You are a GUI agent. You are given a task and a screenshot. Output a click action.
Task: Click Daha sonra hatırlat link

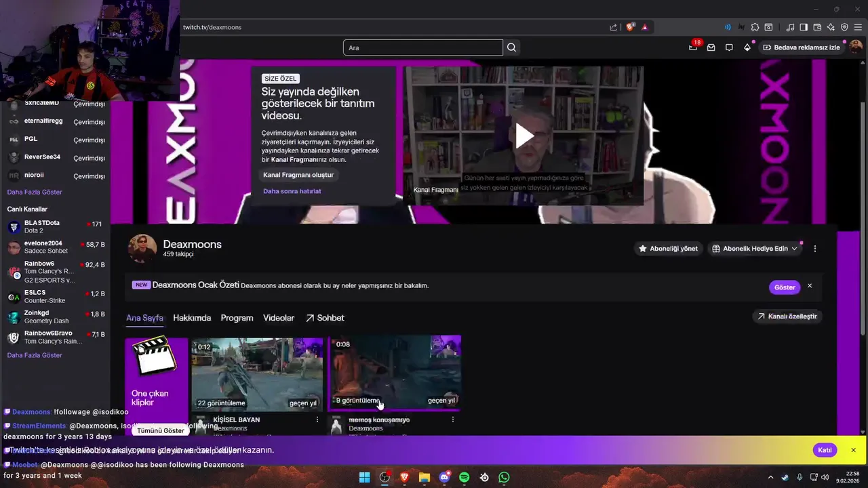tap(292, 191)
